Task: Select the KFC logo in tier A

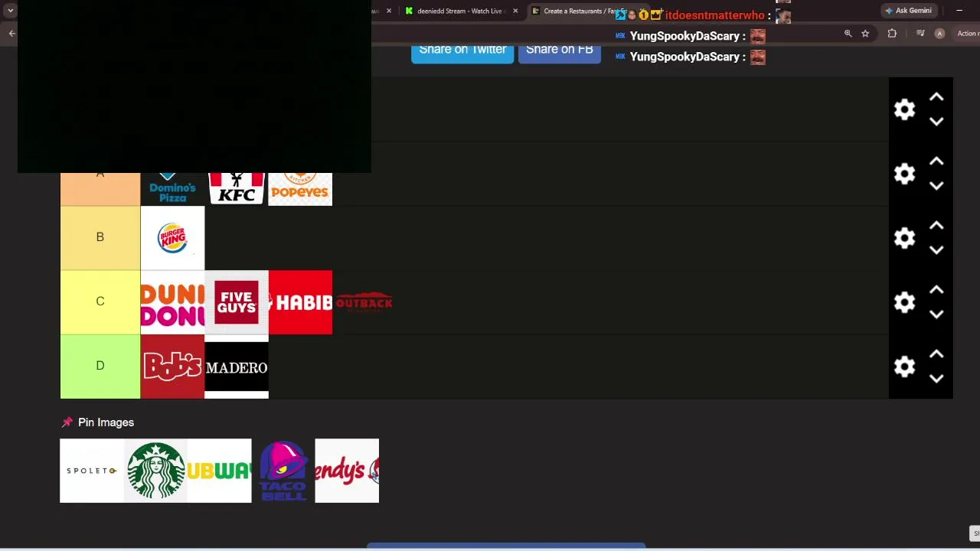Action: click(x=237, y=189)
